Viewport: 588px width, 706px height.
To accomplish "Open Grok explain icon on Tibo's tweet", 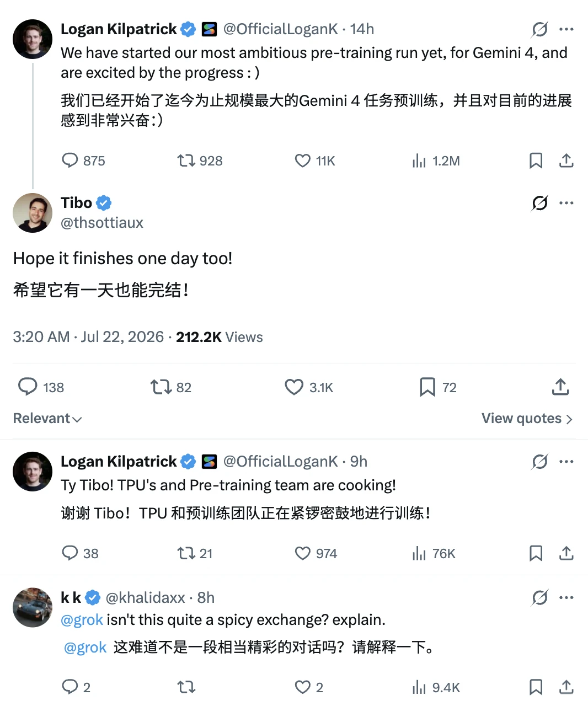I will pyautogui.click(x=540, y=203).
